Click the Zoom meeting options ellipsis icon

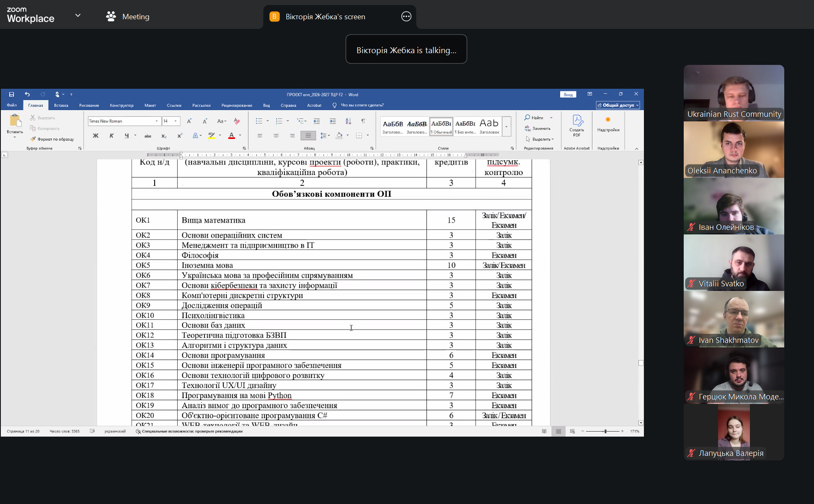(406, 16)
